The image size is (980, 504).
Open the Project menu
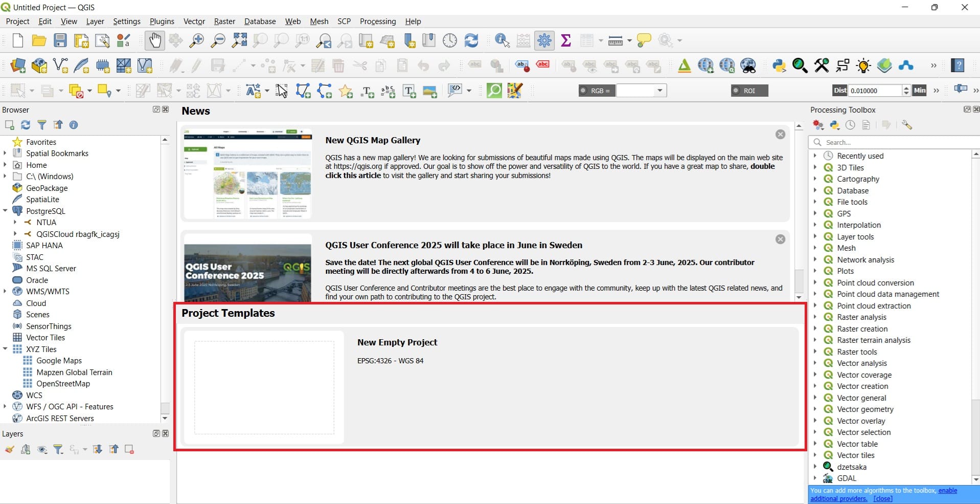[x=17, y=21]
